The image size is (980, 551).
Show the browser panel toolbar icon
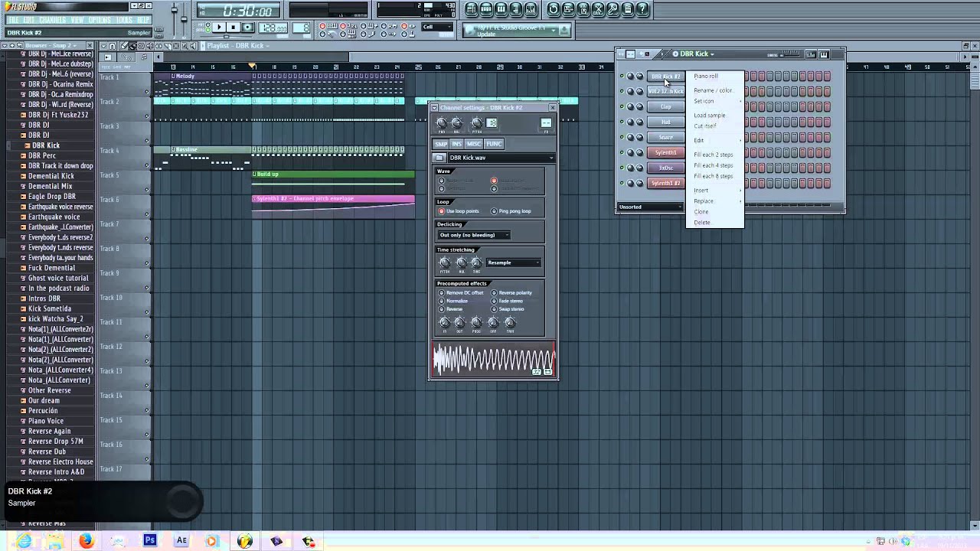point(516,9)
